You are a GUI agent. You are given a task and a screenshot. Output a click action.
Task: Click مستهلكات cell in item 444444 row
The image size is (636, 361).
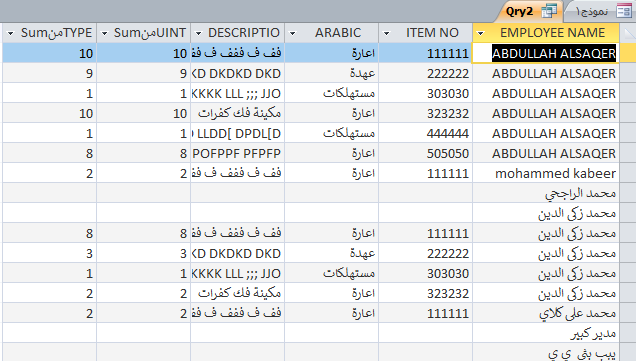pyautogui.click(x=331, y=133)
